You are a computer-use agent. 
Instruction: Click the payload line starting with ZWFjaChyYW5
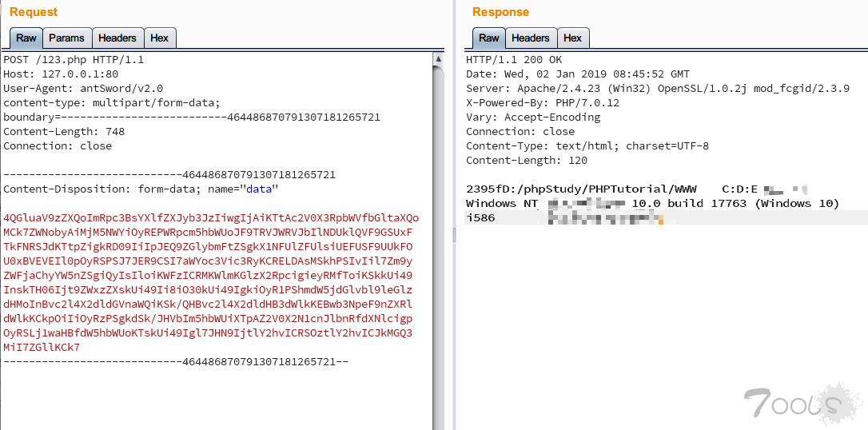[208, 276]
